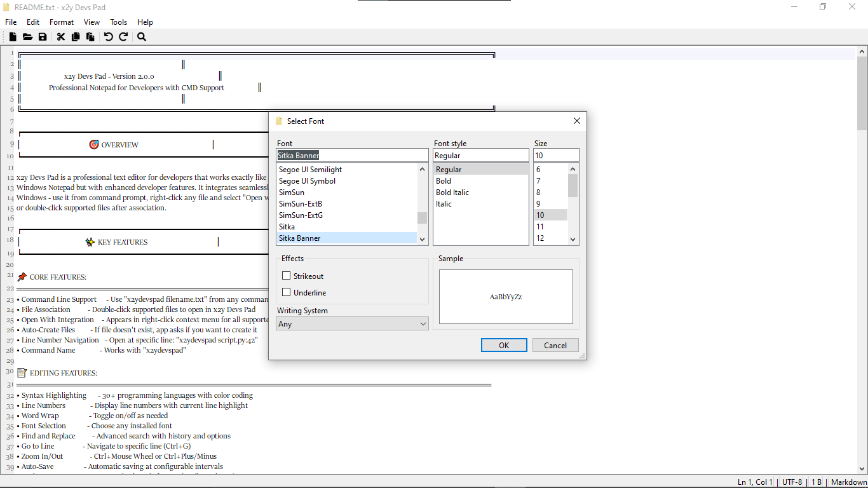This screenshot has height=488, width=868.
Task: Click Ln 1, Col 1 status entry
Action: click(x=755, y=482)
